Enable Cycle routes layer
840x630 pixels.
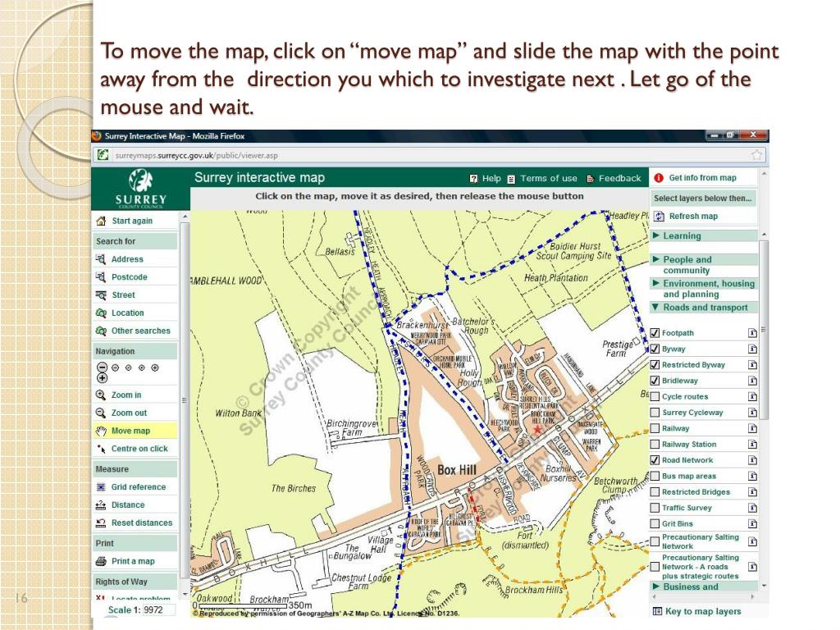pyautogui.click(x=655, y=396)
